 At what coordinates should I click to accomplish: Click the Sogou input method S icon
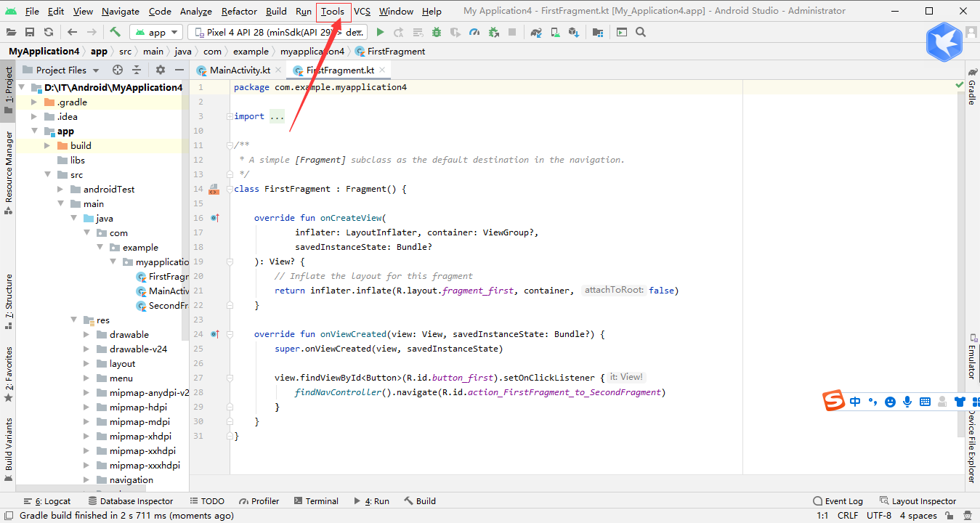point(834,401)
